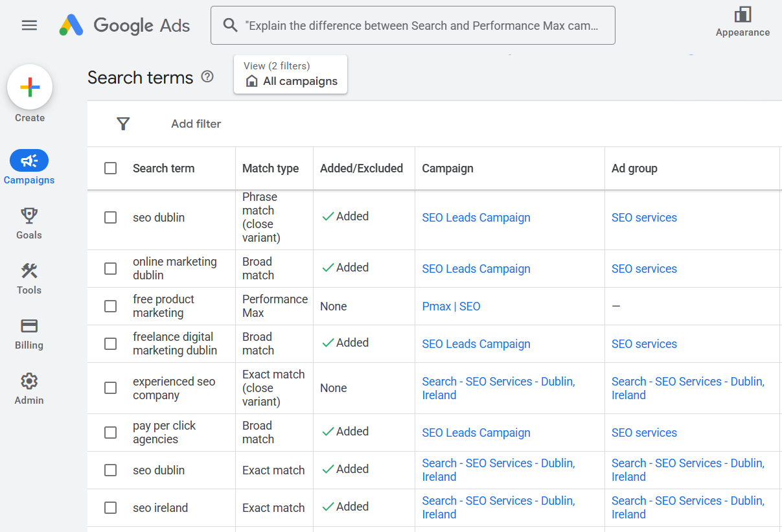Sort by Added/Excluded column header

point(362,168)
